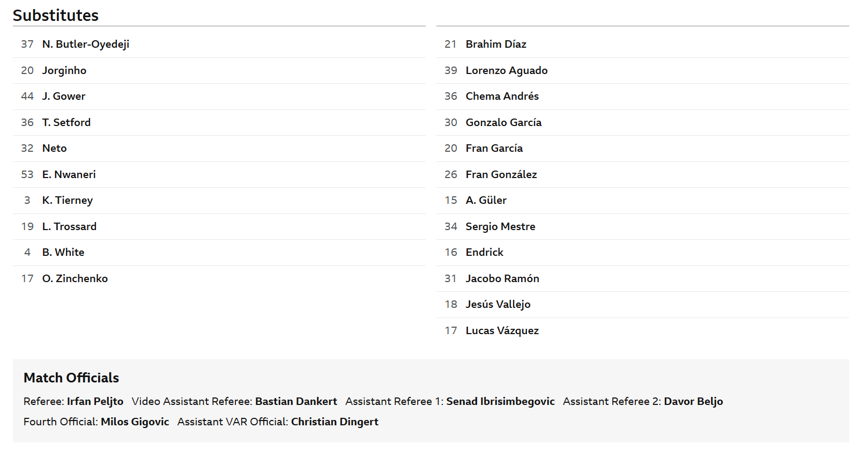Click the Match Officials heading
This screenshot has height=450, width=868.
pos(71,378)
